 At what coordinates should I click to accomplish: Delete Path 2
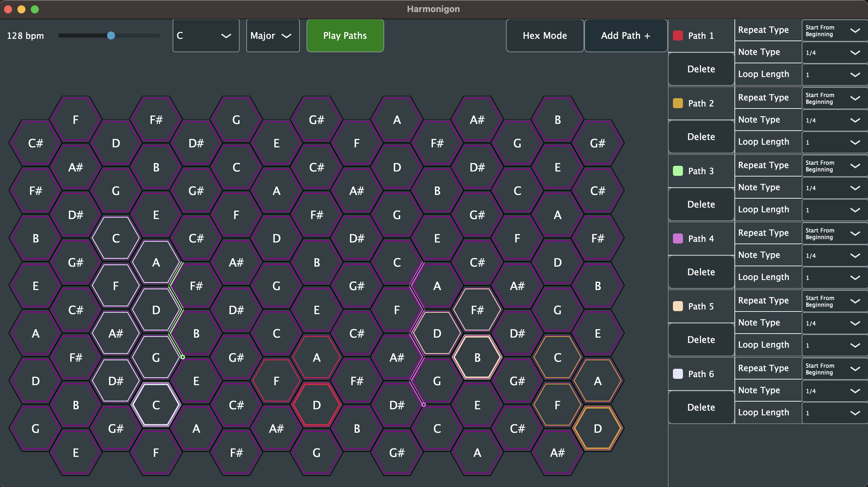[701, 137]
